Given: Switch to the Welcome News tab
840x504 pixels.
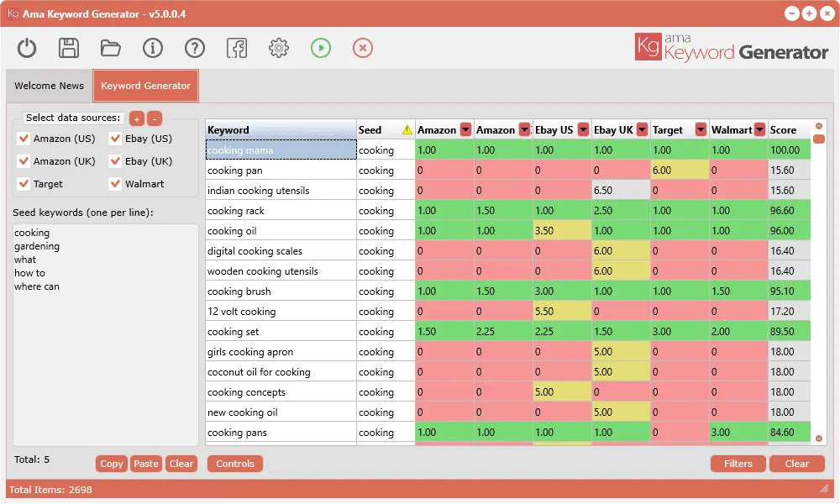Looking at the screenshot, I should click(x=50, y=86).
